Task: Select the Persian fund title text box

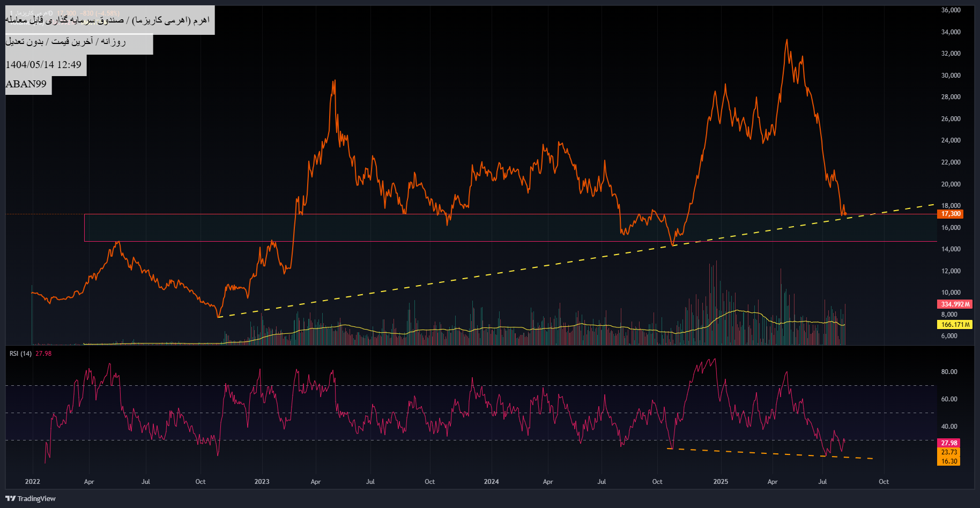Action: pyautogui.click(x=110, y=20)
